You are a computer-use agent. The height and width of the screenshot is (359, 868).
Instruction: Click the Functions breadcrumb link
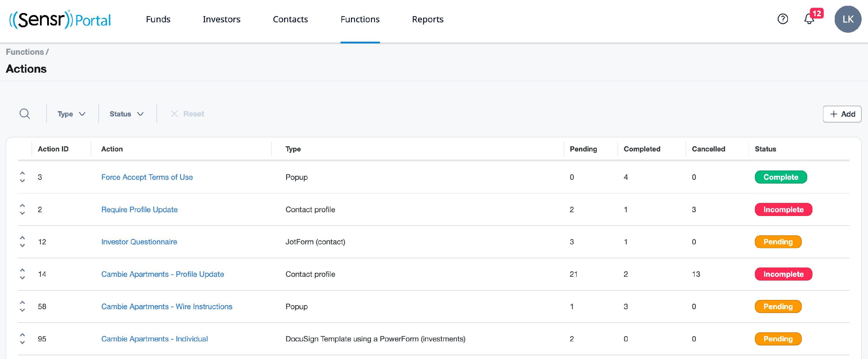pos(25,52)
